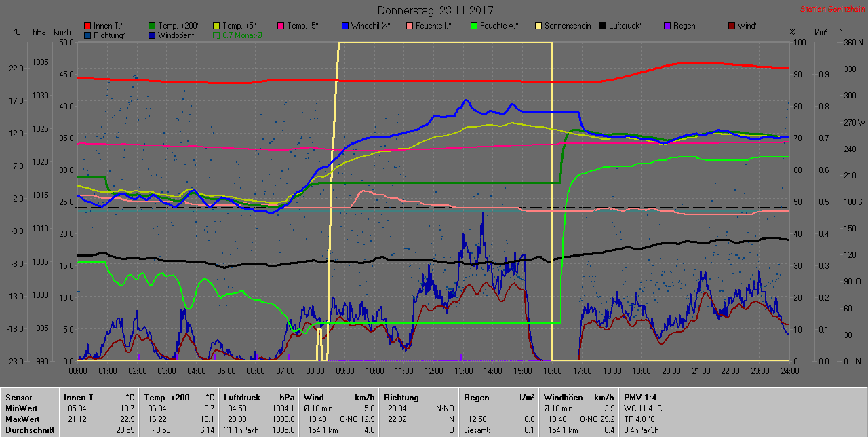Click the 12:00 time axis label
868x437 pixels.
point(433,371)
